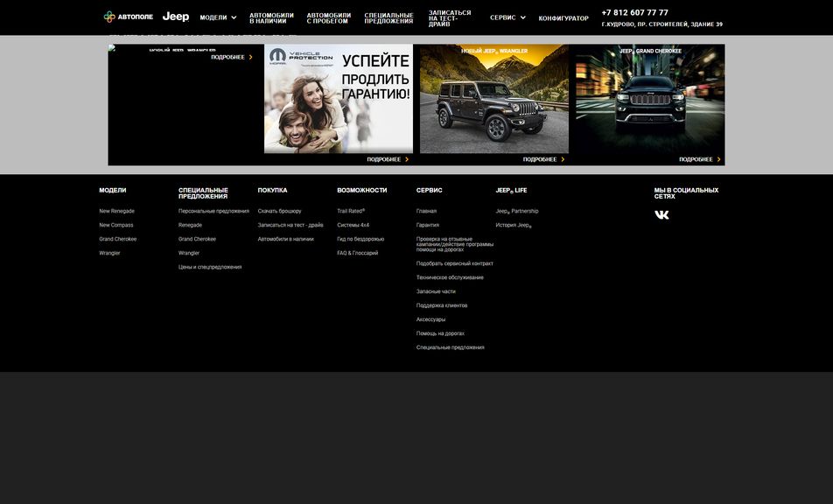
Task: Open the Trail Rated footer link
Action: [x=351, y=212]
